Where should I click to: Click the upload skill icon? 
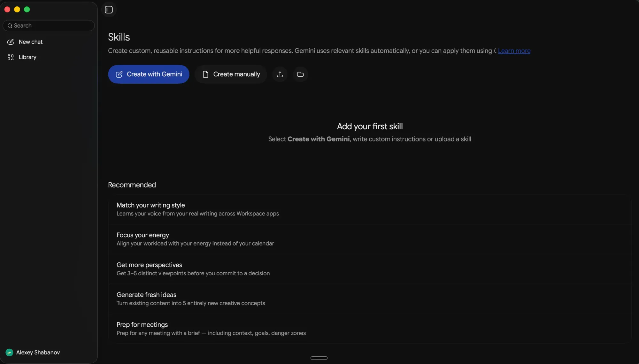pyautogui.click(x=280, y=74)
